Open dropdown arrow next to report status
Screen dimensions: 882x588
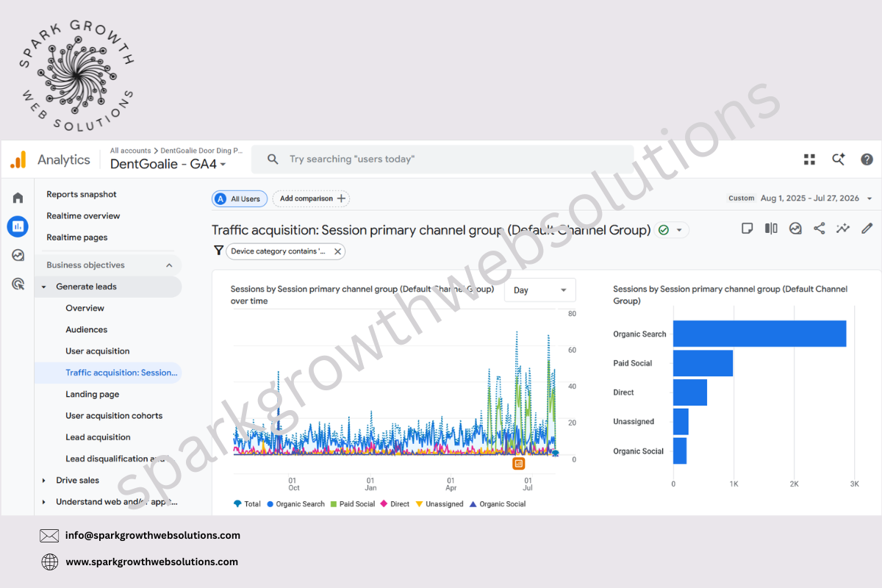679,230
